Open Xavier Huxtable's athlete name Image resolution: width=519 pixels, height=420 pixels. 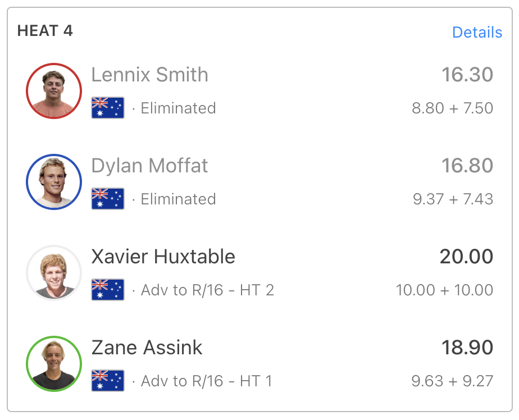[163, 257]
